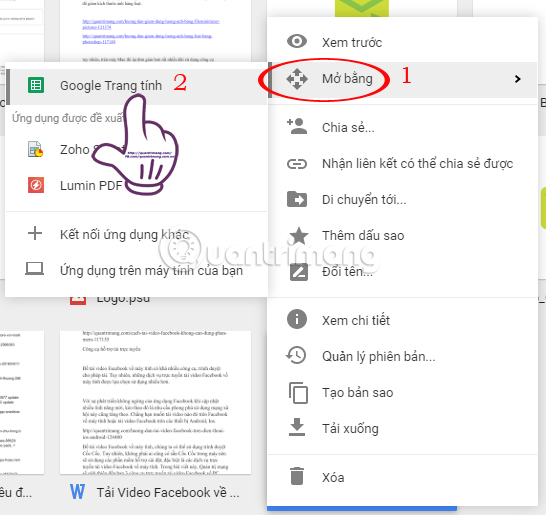Click the laptop icon for computer apps
The height and width of the screenshot is (515, 546).
pyautogui.click(x=34, y=269)
